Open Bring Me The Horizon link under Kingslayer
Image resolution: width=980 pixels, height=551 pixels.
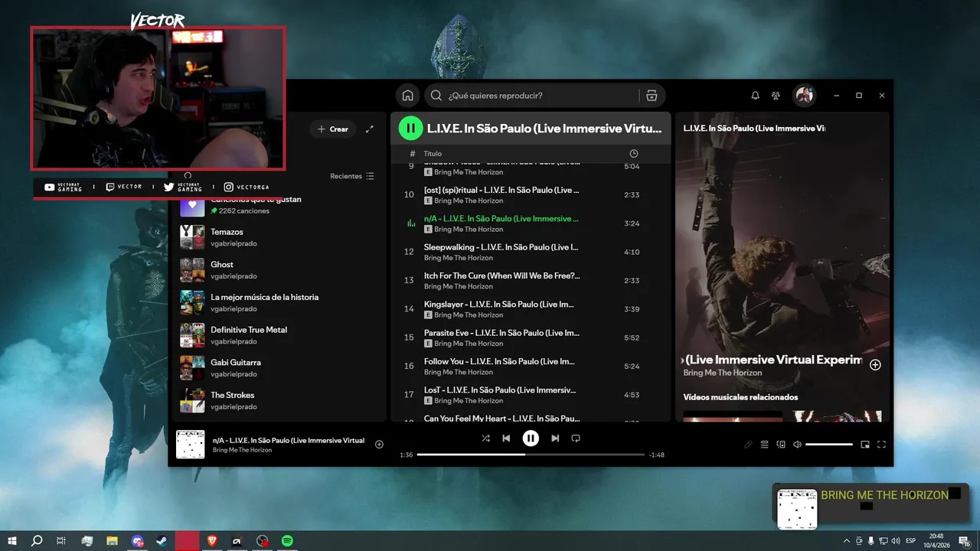click(x=469, y=315)
